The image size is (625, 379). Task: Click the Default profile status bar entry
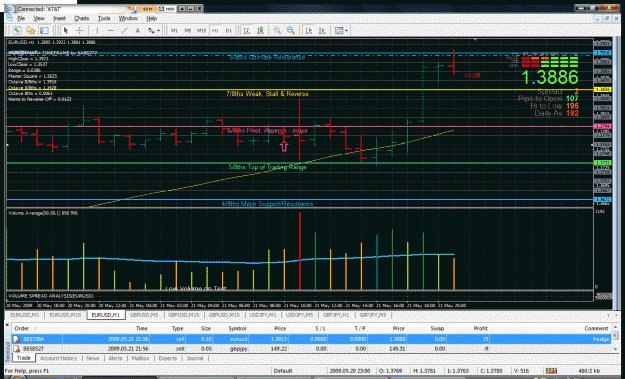coord(283,371)
